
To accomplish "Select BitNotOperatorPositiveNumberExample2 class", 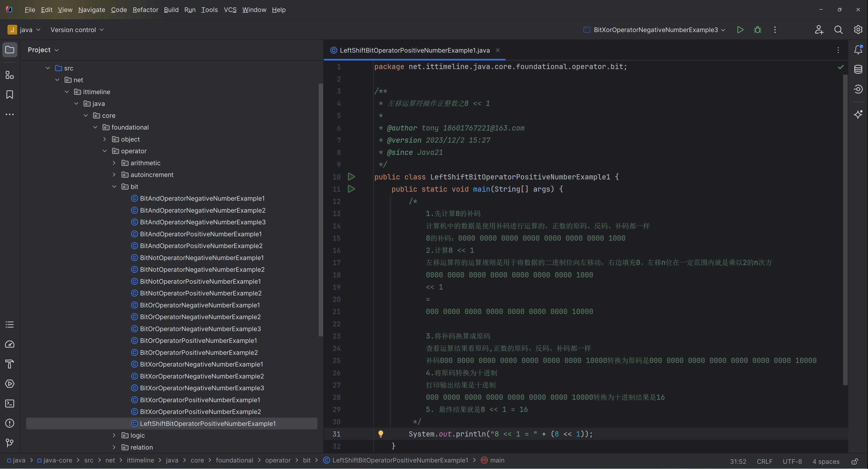I will [x=201, y=293].
